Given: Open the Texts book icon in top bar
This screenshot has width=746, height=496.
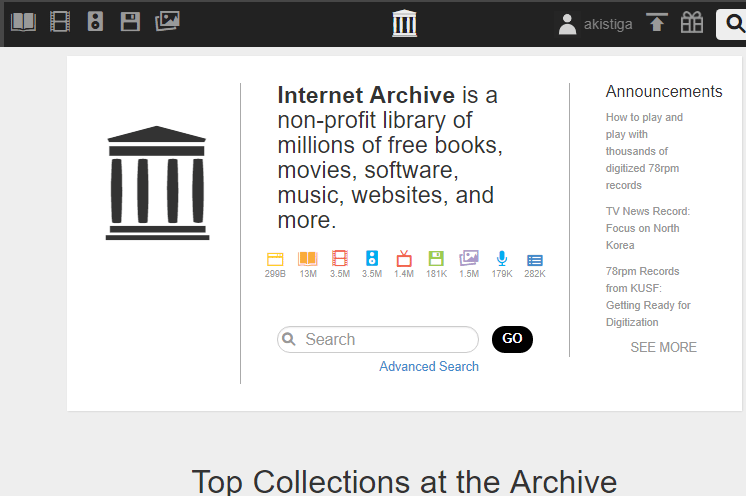Looking at the screenshot, I should coord(23,22).
